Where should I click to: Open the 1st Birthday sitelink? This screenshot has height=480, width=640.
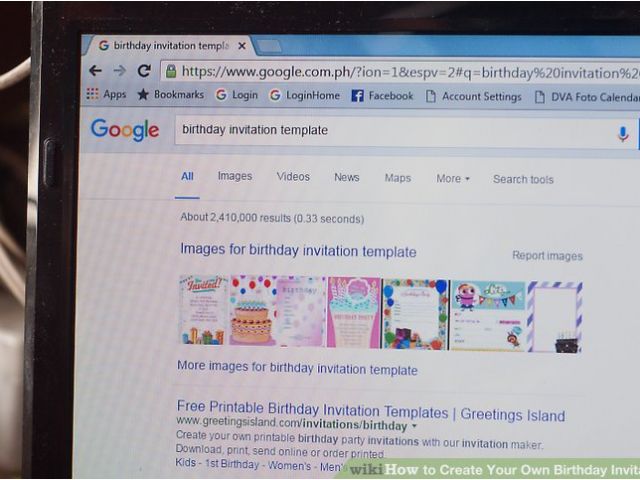pos(231,464)
